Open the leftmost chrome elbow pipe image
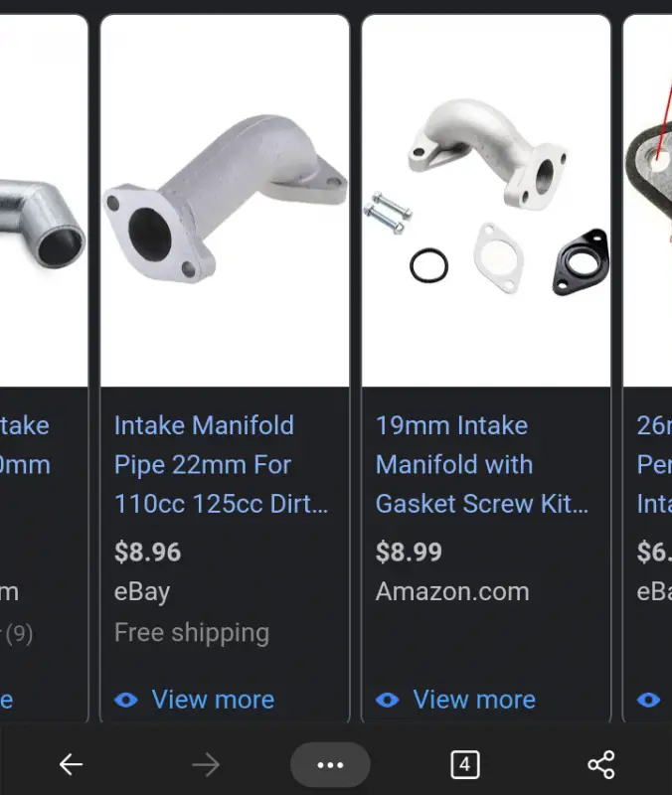The image size is (672, 795). 43,201
